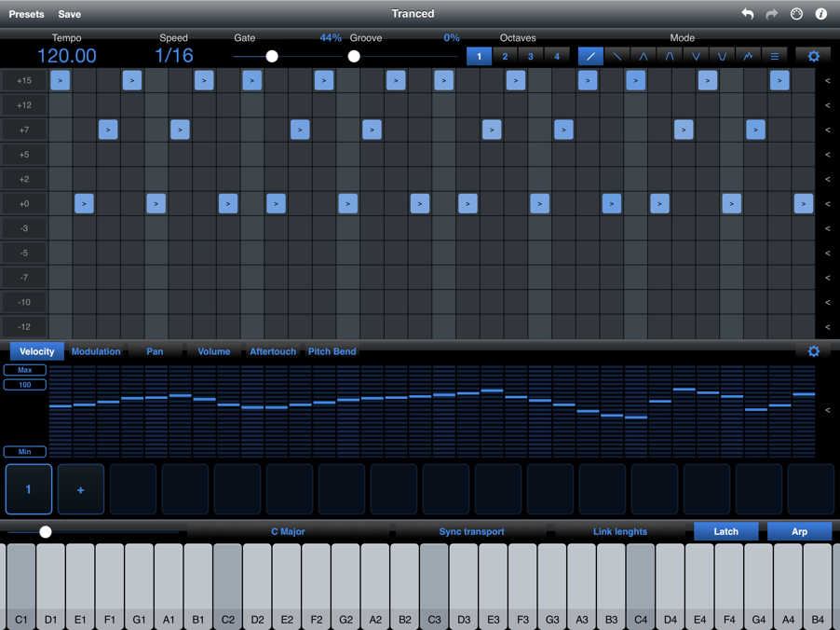Switch to the Modulation tab
Viewport: 840px width, 630px height.
(x=96, y=351)
